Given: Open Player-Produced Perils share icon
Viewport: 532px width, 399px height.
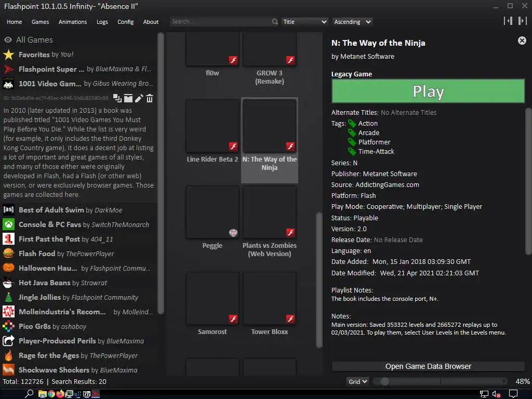Looking at the screenshot, I should click(8, 341).
